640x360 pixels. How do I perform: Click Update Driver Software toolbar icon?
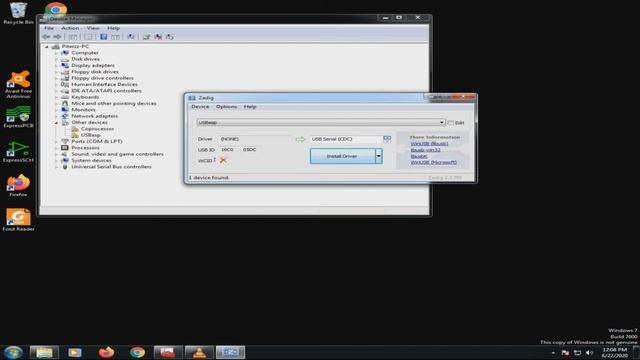click(x=147, y=37)
